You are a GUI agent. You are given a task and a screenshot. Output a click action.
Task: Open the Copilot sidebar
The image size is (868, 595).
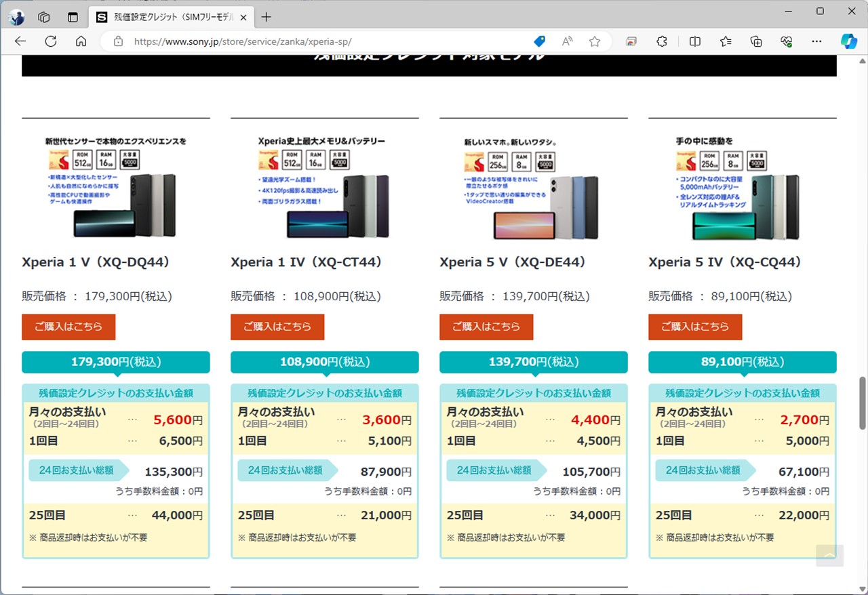point(848,41)
